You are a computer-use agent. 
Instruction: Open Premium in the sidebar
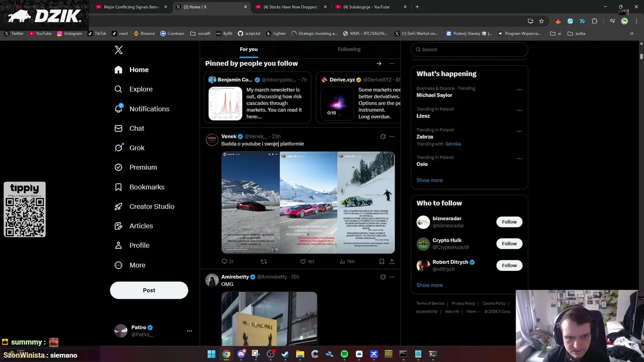point(136,167)
